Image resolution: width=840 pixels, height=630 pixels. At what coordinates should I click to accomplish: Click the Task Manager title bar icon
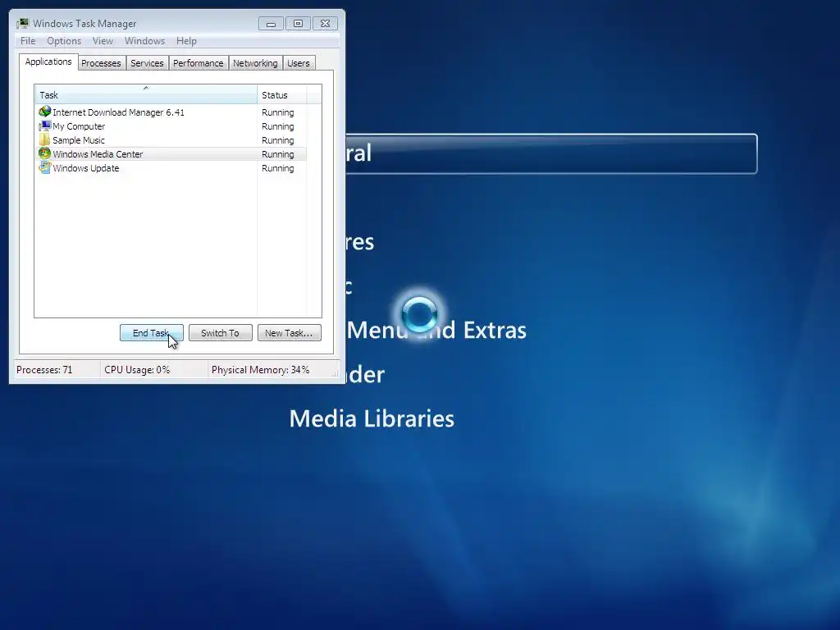click(x=22, y=24)
